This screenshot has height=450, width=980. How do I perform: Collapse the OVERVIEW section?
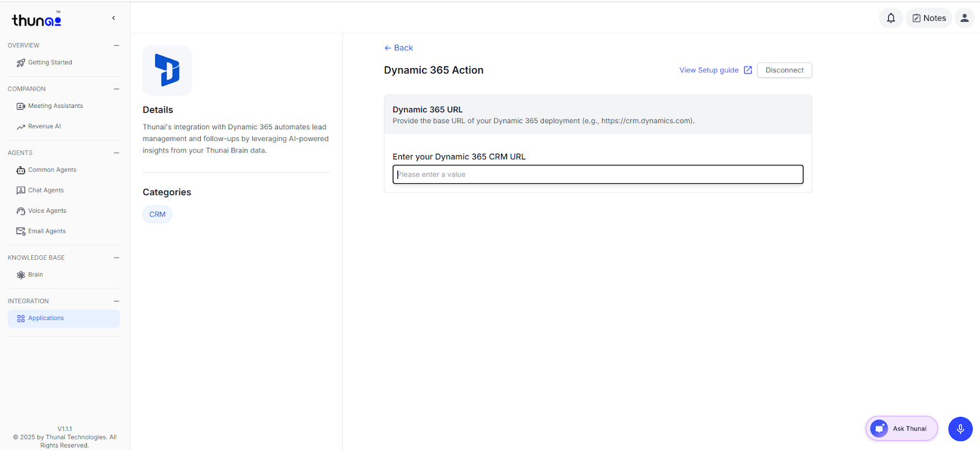[116, 45]
